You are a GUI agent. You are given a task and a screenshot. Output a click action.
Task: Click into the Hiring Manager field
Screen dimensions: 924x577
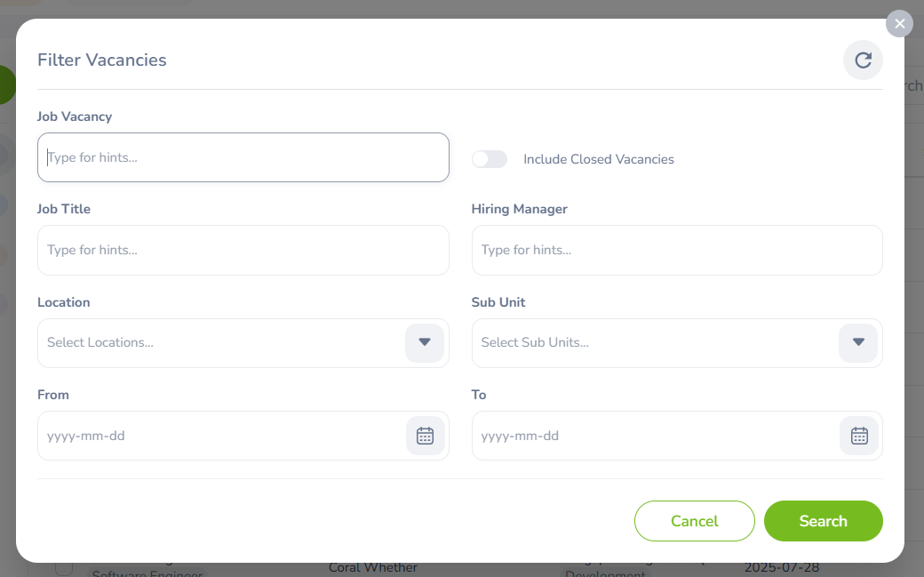pyautogui.click(x=676, y=250)
